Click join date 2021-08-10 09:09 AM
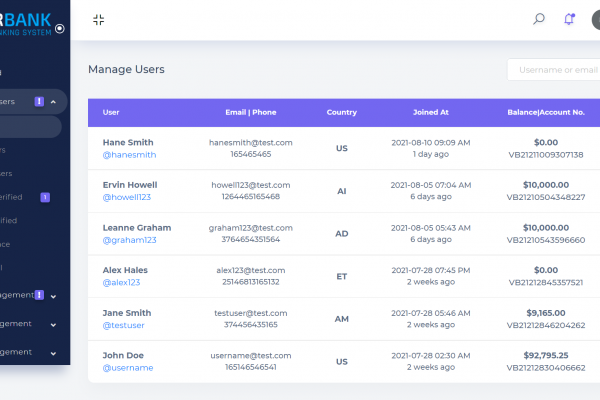Viewport: 600px width, 400px height. pos(431,143)
